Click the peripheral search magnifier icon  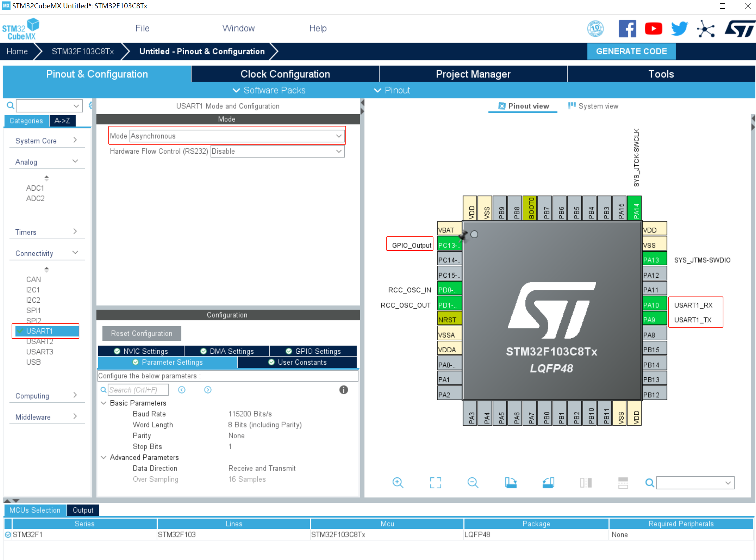tap(11, 105)
